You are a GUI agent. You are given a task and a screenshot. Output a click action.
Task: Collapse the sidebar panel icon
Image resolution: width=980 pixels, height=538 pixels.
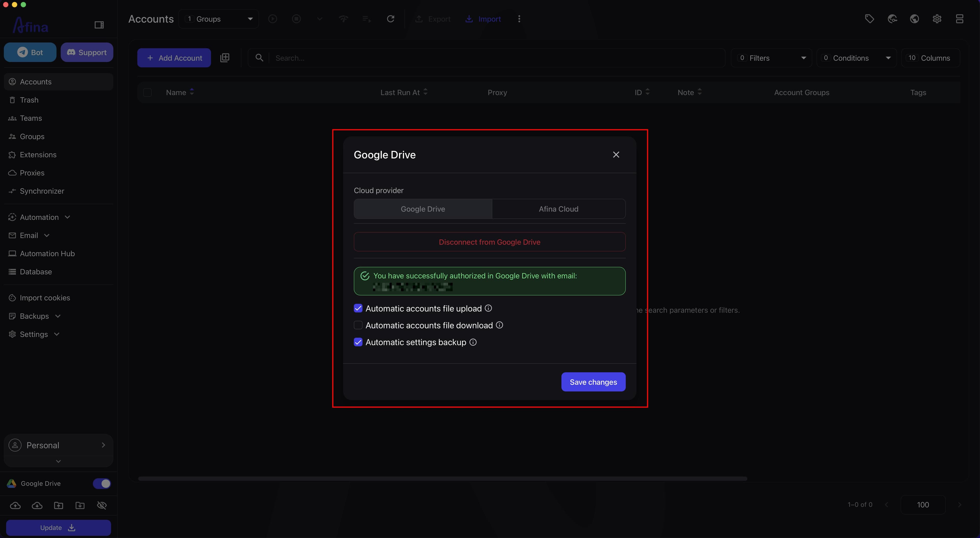tap(99, 25)
